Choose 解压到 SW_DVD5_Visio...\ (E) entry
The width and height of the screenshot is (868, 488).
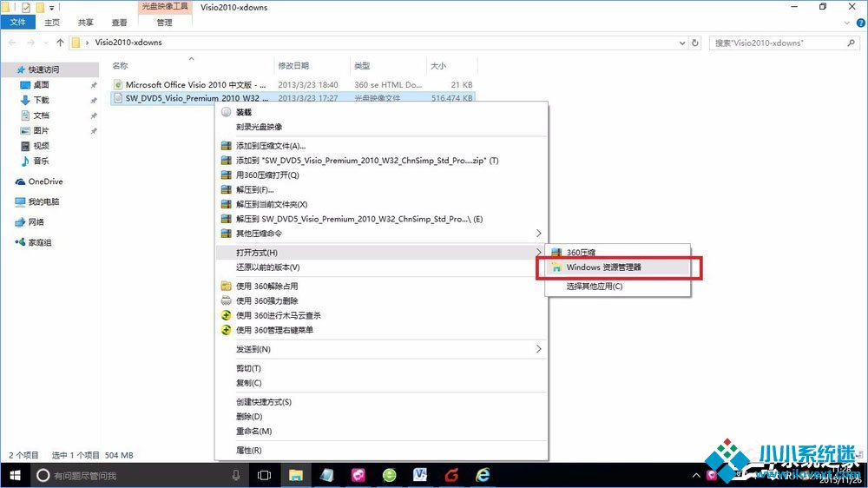point(382,219)
